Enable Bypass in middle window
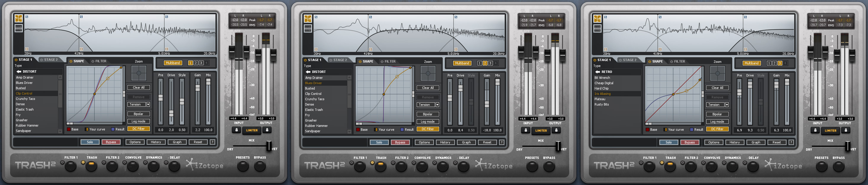This screenshot has height=185, width=868. pos(400,143)
